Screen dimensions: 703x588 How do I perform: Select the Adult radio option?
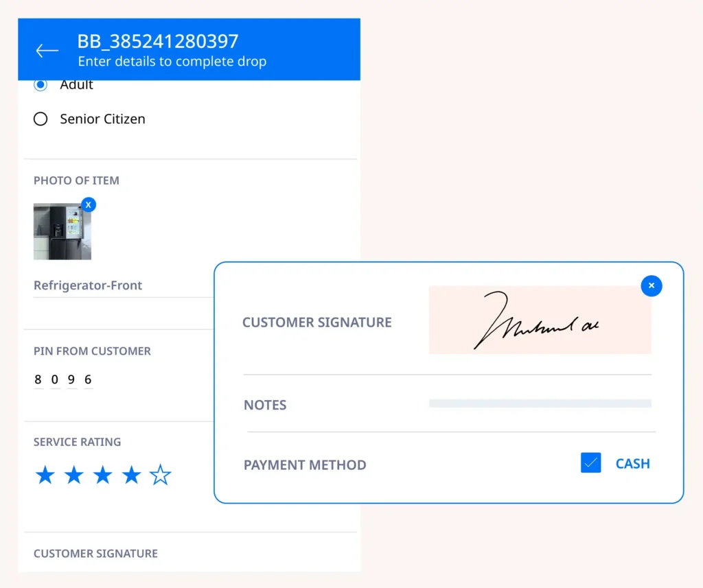point(41,85)
